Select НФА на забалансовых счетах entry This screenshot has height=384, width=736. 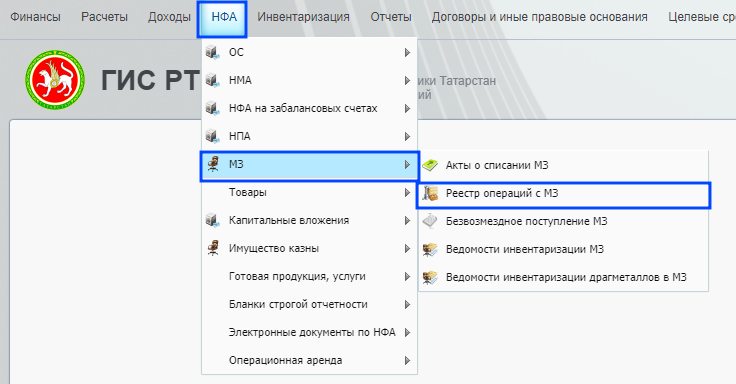309,108
